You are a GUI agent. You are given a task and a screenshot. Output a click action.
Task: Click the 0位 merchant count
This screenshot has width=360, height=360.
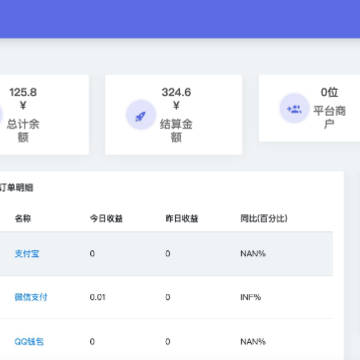click(329, 92)
